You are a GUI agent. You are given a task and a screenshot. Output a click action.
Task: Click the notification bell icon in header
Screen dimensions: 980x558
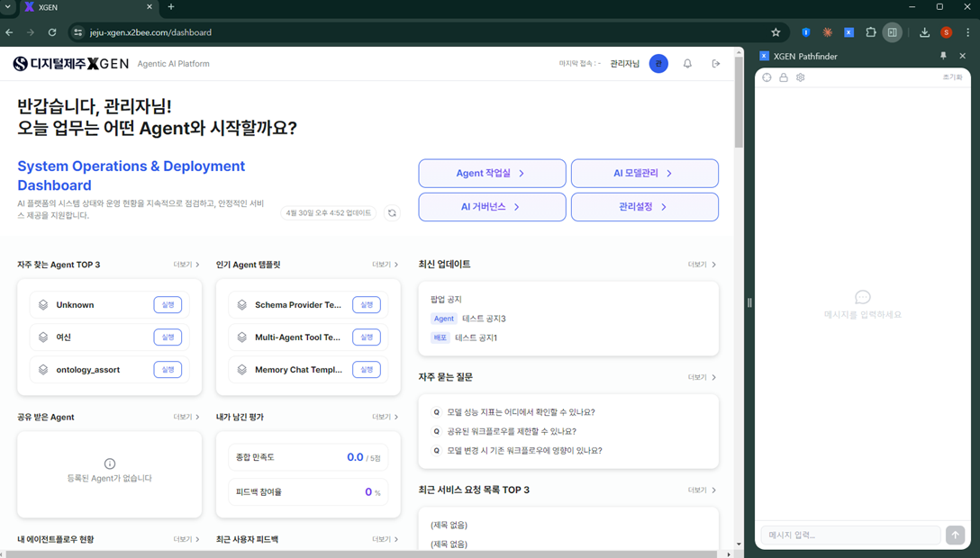click(687, 64)
